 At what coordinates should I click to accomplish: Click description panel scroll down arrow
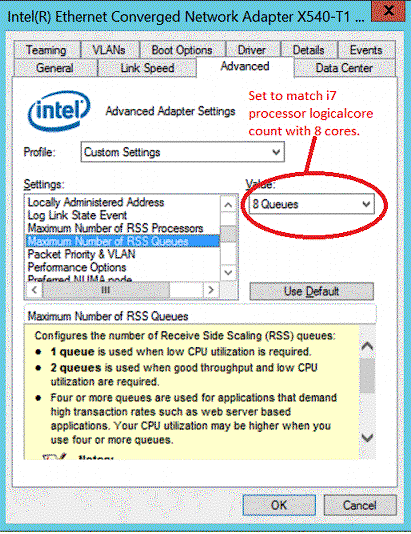(x=367, y=437)
